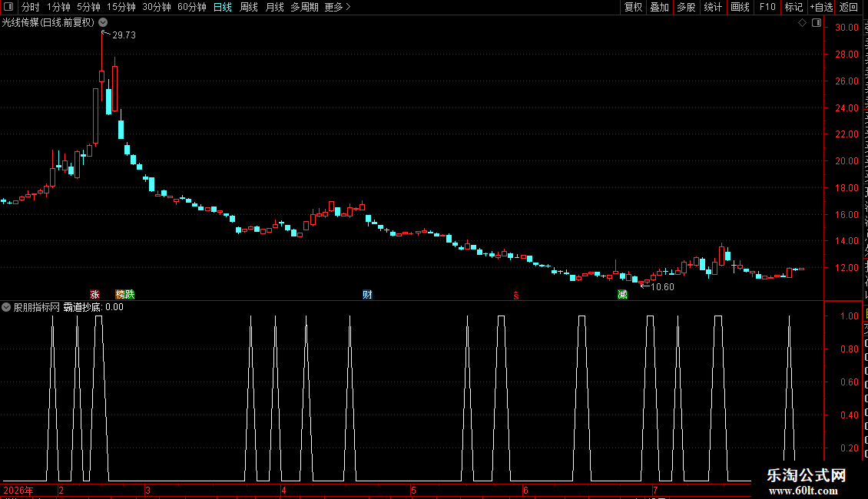The height and width of the screenshot is (499, 868).
Task: Click the 10.60 low price label
Action: [662, 287]
